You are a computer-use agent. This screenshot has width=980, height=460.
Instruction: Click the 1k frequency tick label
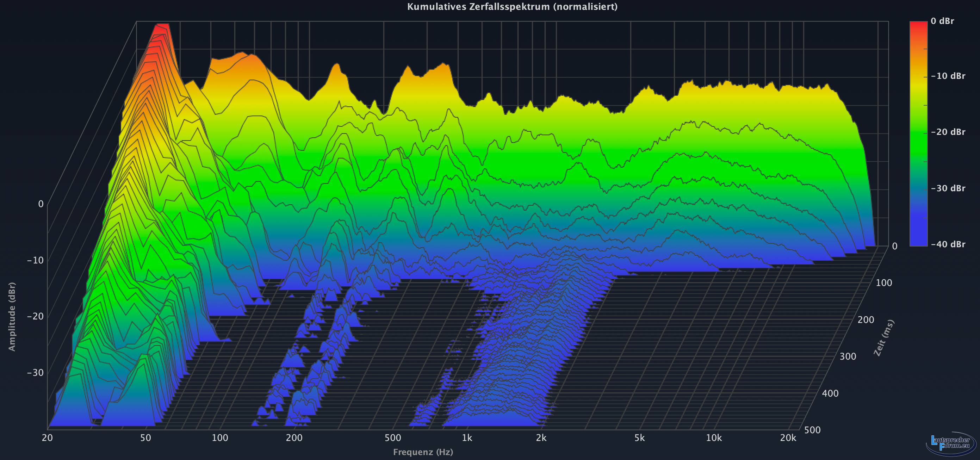tap(467, 438)
